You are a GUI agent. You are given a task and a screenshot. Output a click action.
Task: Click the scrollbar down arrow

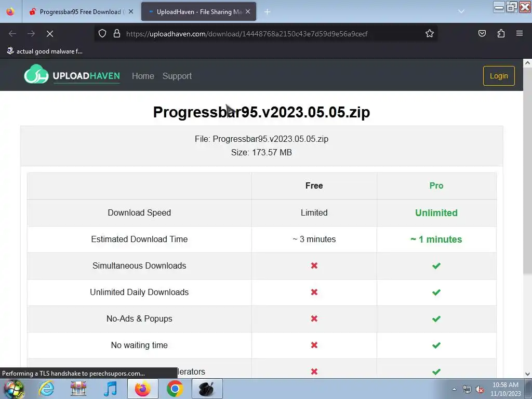click(527, 374)
